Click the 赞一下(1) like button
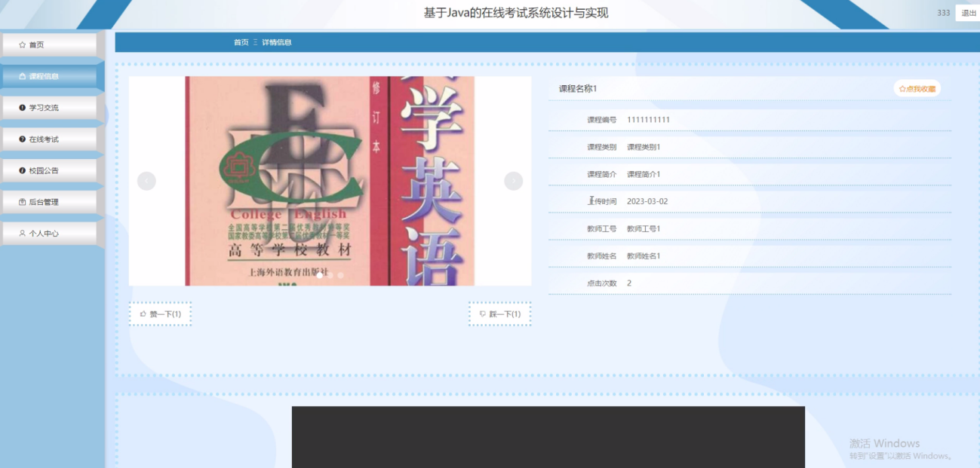This screenshot has width=980, height=468. point(160,314)
